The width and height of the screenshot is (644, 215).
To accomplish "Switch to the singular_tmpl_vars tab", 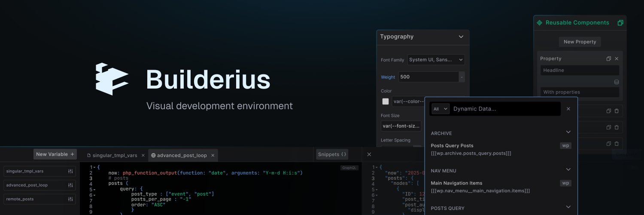I will pos(115,155).
